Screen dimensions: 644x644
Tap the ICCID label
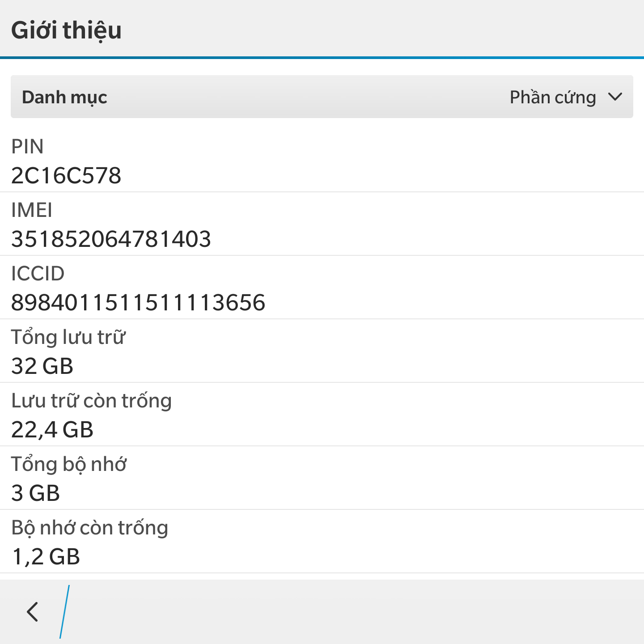click(38, 274)
